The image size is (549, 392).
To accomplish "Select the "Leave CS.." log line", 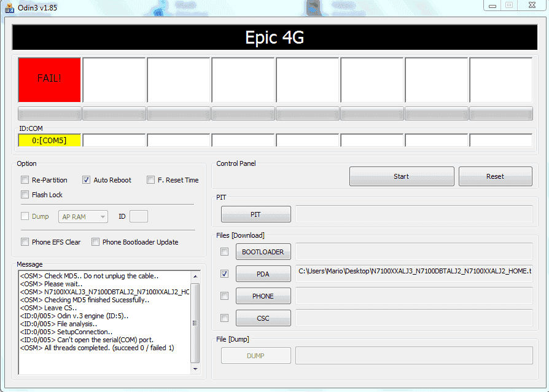I will point(49,308).
